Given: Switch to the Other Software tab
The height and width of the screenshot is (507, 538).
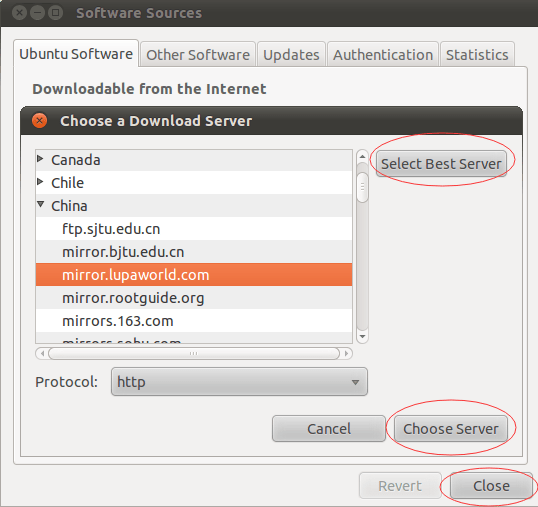Looking at the screenshot, I should 198,55.
